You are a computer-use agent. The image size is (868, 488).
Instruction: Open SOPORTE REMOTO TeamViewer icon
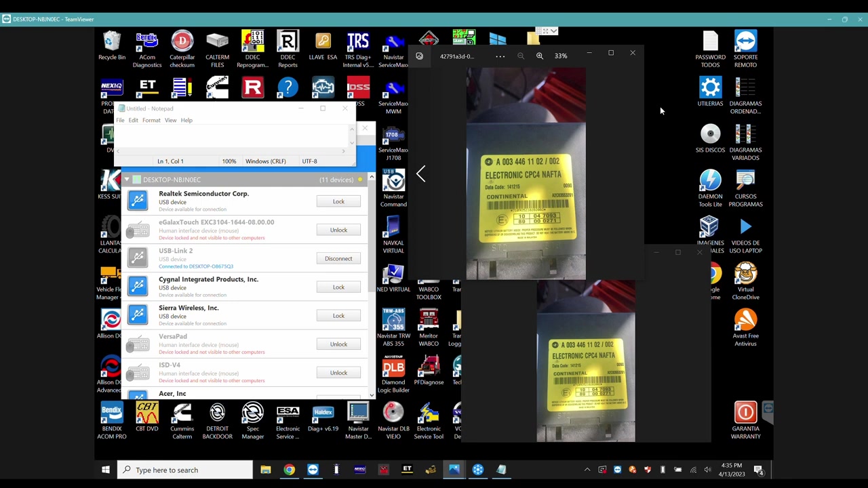coord(745,49)
